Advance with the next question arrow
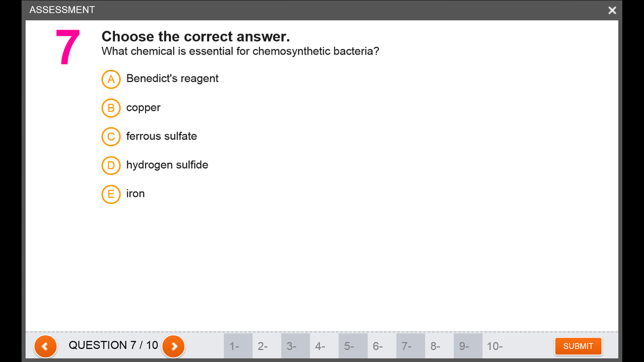This screenshot has width=644, height=362. [x=173, y=346]
